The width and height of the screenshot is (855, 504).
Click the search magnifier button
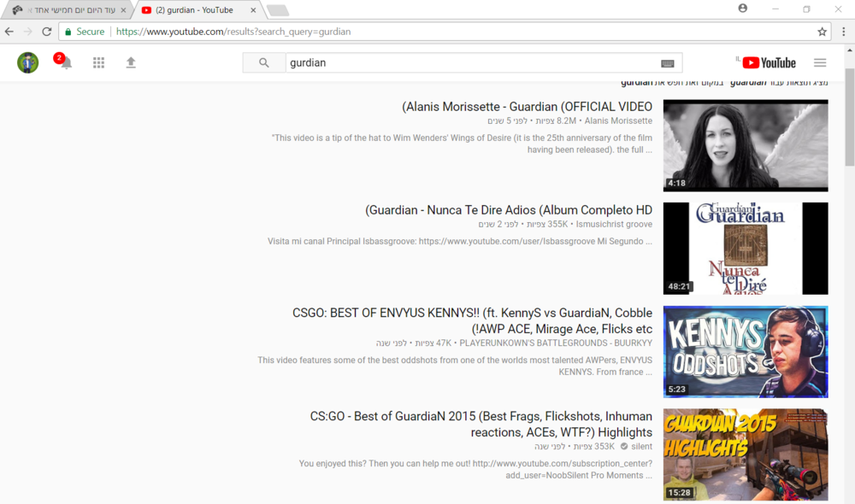tap(264, 62)
